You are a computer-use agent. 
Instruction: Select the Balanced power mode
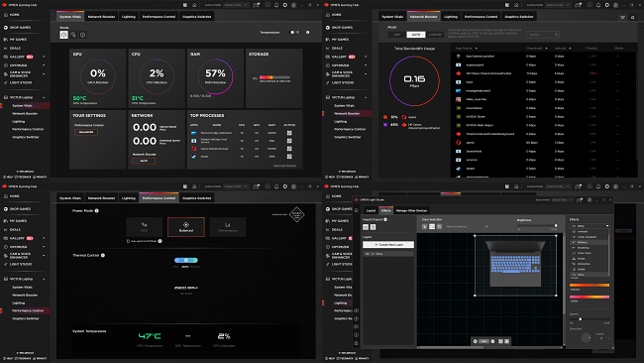tap(186, 227)
